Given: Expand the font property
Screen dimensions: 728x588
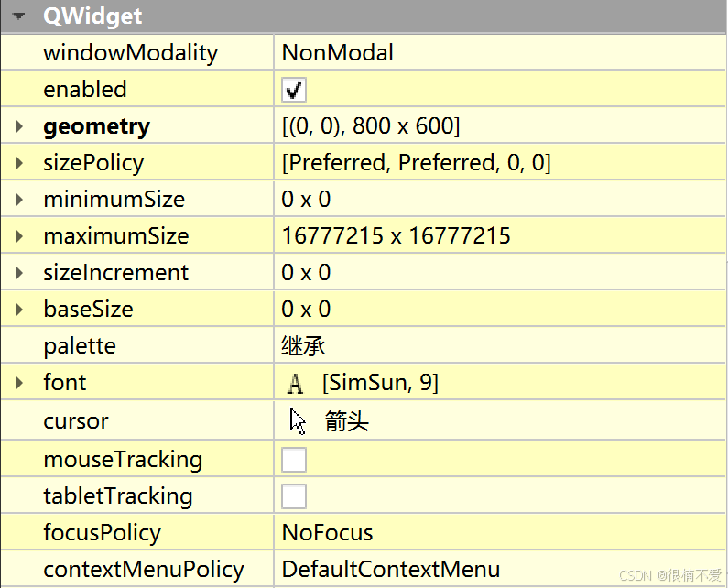Looking at the screenshot, I should click(x=19, y=383).
